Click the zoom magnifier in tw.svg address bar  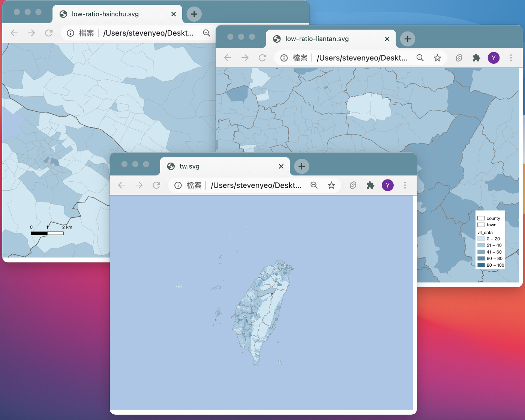point(314,185)
